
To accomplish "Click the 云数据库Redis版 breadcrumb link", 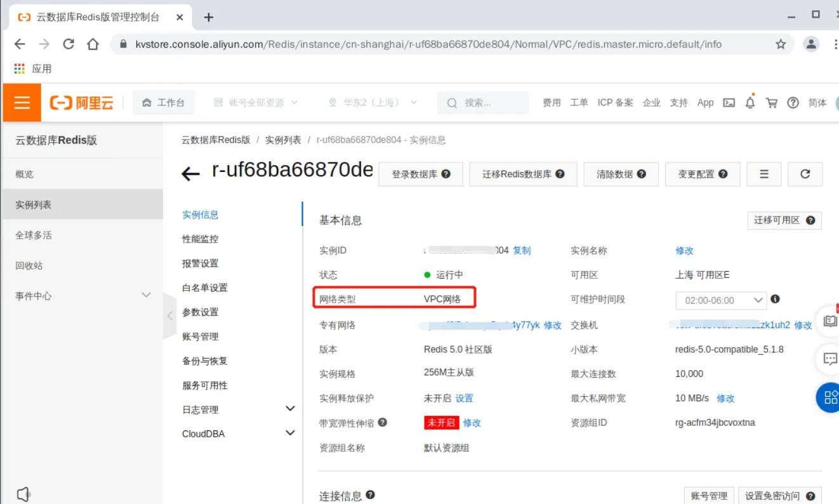I will [216, 140].
